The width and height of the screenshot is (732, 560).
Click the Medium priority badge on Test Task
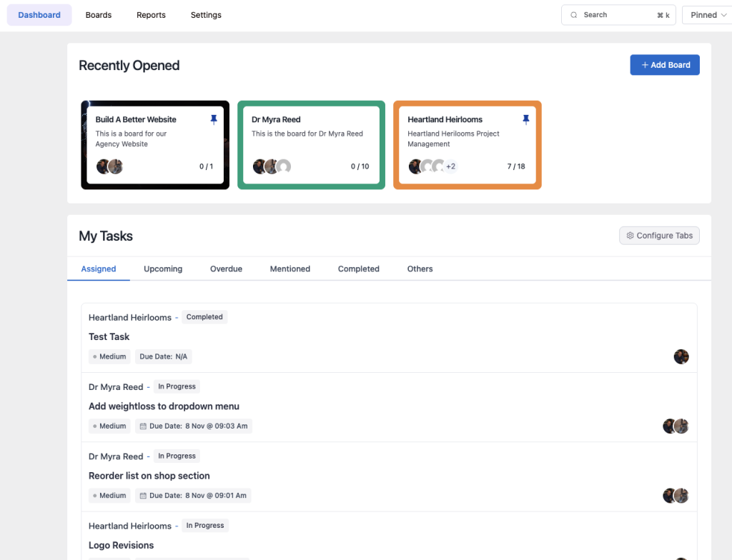pyautogui.click(x=109, y=356)
